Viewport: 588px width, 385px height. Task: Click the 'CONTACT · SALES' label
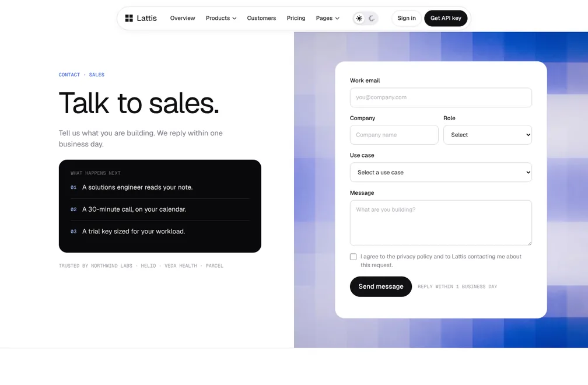[82, 75]
